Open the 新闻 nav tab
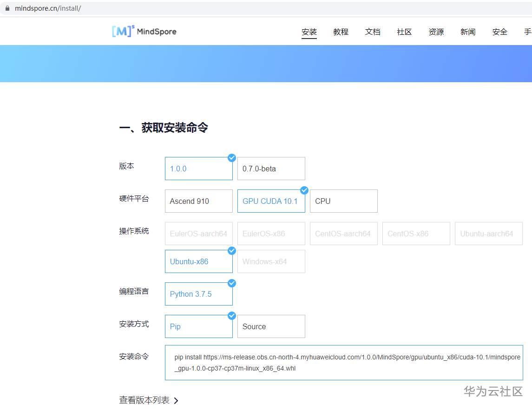The image size is (532, 410). coord(468,32)
